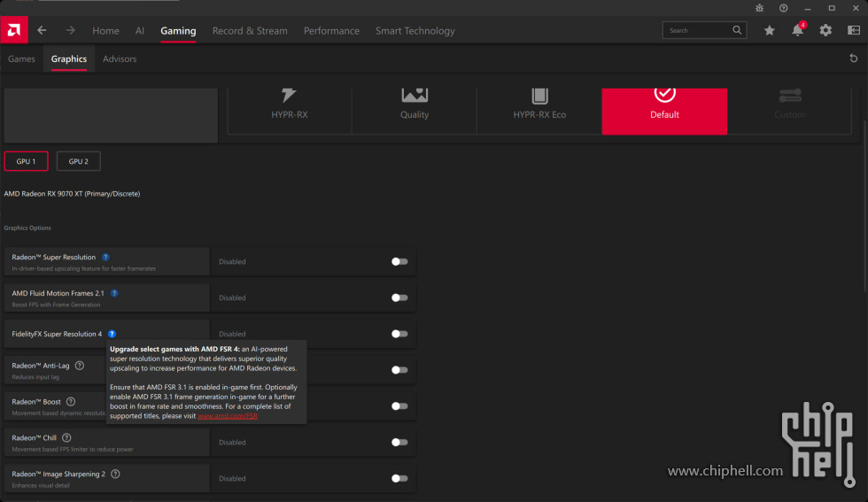This screenshot has height=502, width=868.
Task: Select the HYPR-RX Eco profile
Action: click(539, 111)
